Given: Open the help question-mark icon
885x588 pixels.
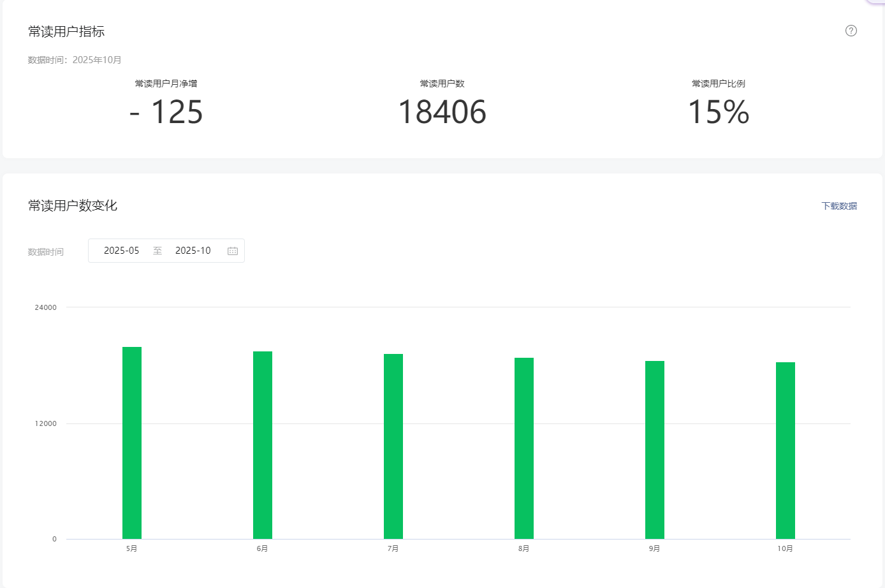Looking at the screenshot, I should coord(851,31).
